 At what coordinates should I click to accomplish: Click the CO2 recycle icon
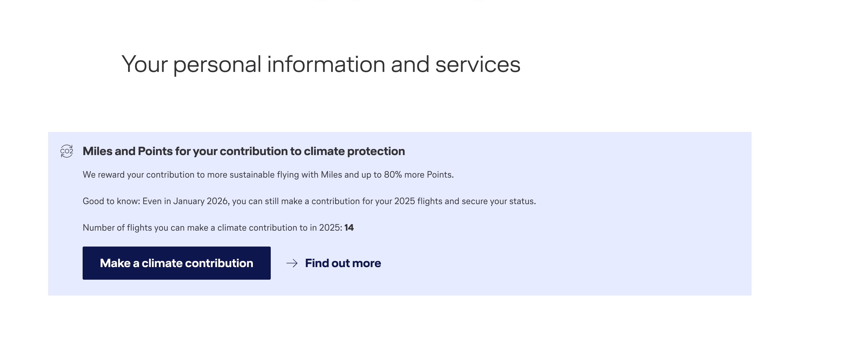(x=67, y=151)
